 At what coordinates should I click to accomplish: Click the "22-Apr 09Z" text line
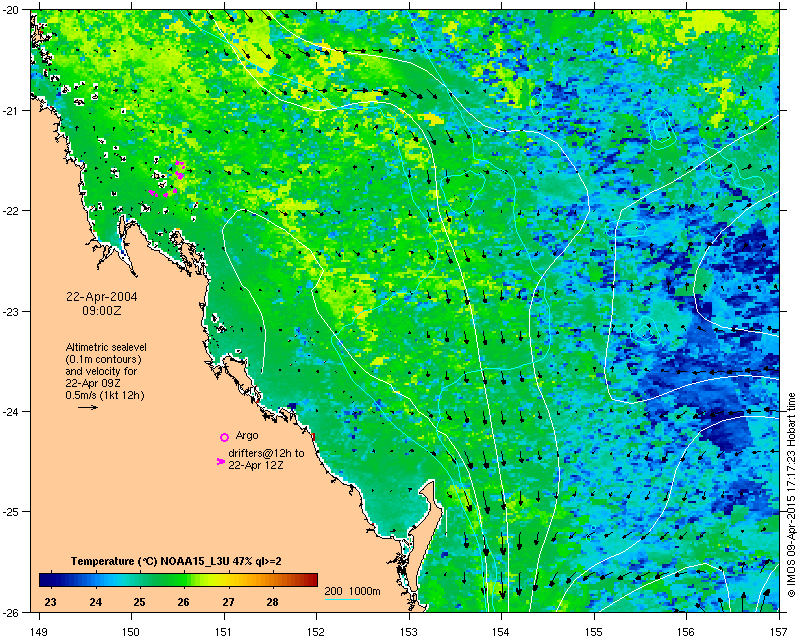93,383
